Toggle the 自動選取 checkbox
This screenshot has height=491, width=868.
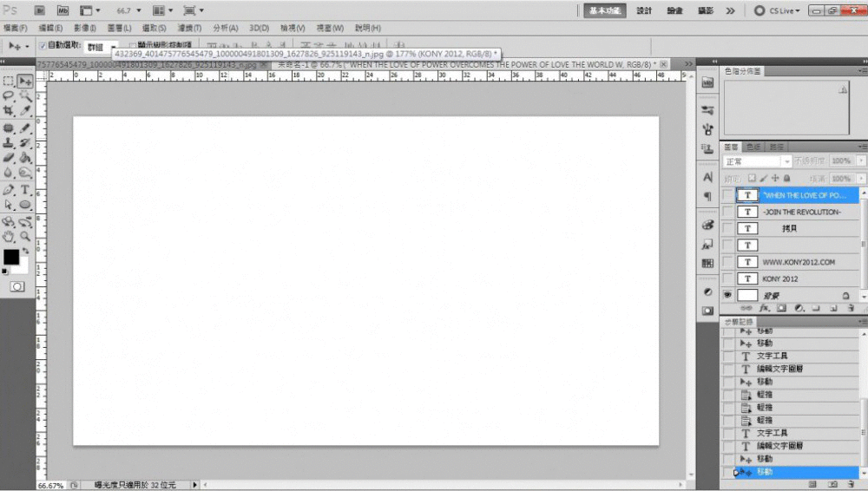point(43,45)
